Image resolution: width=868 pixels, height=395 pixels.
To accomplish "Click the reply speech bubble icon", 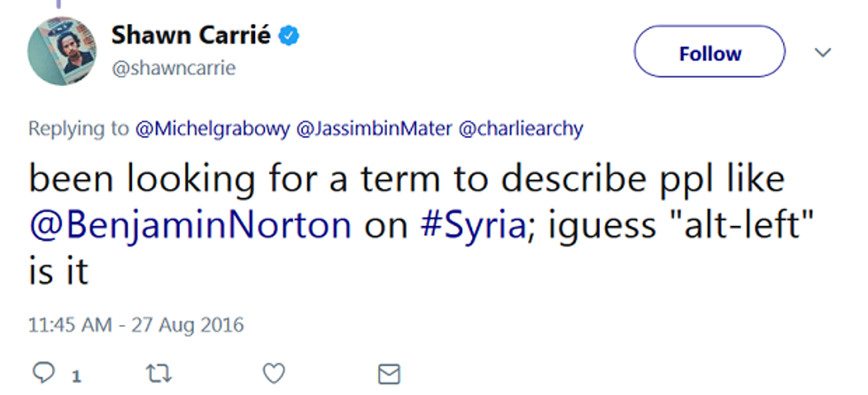I will point(44,373).
